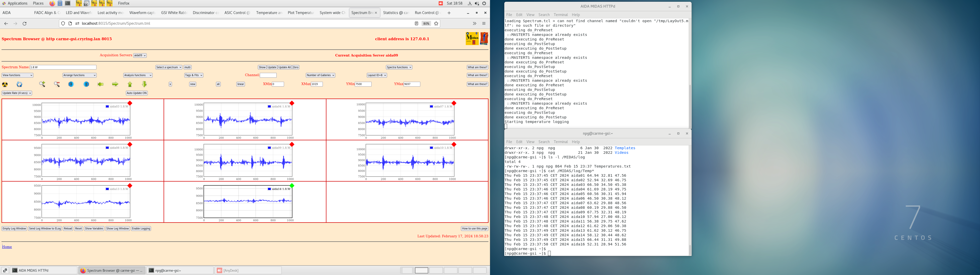Follow the Home link

pyautogui.click(x=7, y=247)
